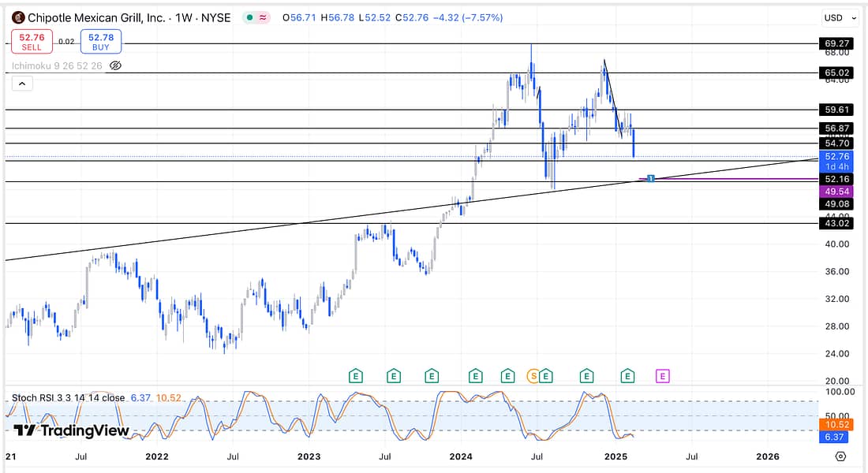Open the green earnings marker nearest the 2025 label
The height and width of the screenshot is (473, 868).
click(627, 377)
